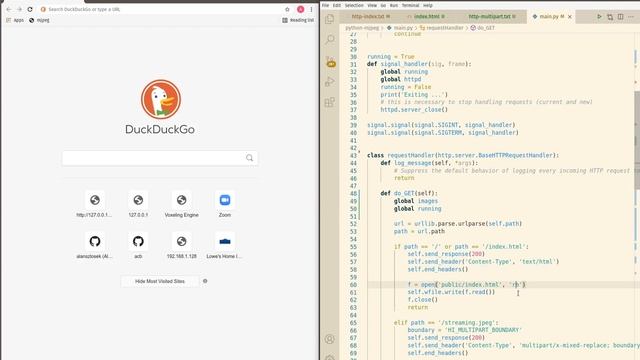This screenshot has height=360, width=640.
Task: Open the Terminal menu
Action: [x=410, y=5]
